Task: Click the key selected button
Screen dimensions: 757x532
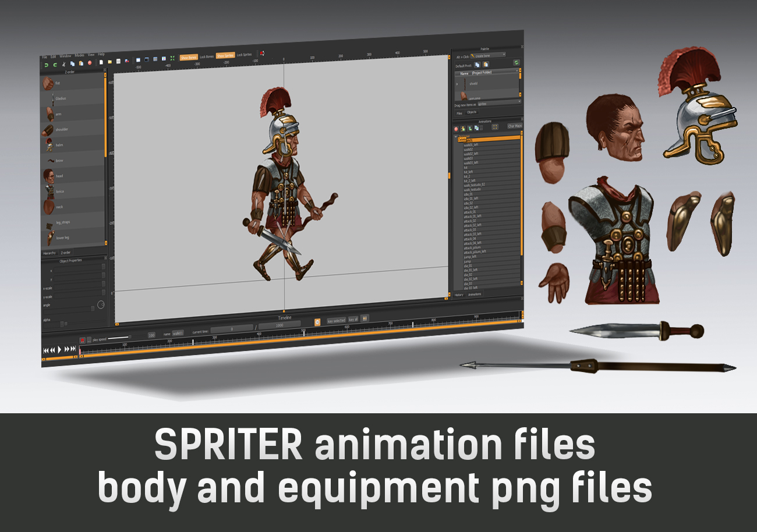Action: pyautogui.click(x=336, y=320)
